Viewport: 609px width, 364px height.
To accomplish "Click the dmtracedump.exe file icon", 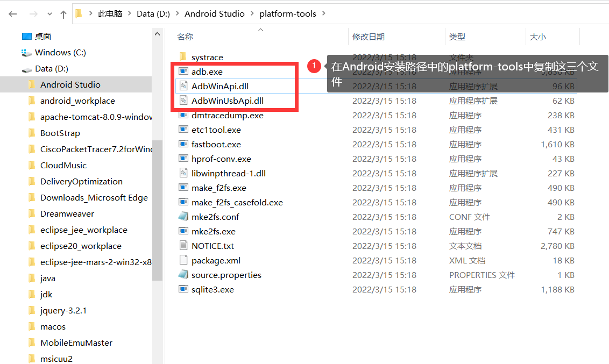I will [183, 115].
